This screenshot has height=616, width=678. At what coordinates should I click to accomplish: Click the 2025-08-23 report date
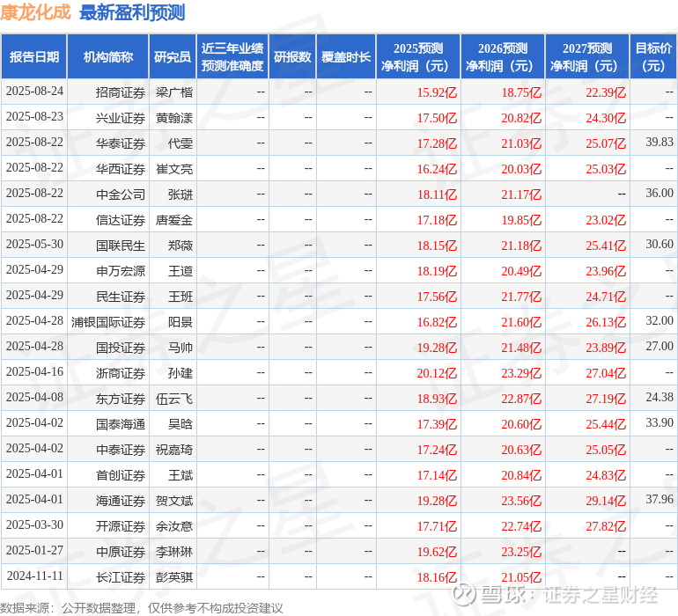[x=34, y=117]
